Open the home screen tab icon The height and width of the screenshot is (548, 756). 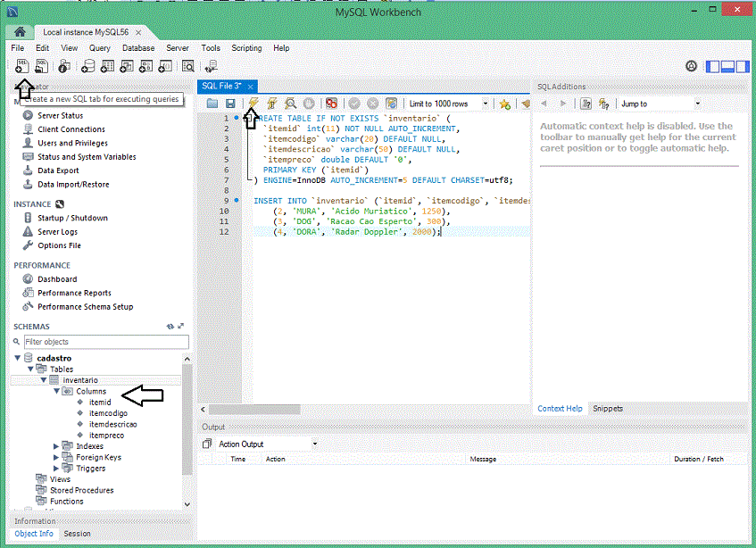pos(20,32)
